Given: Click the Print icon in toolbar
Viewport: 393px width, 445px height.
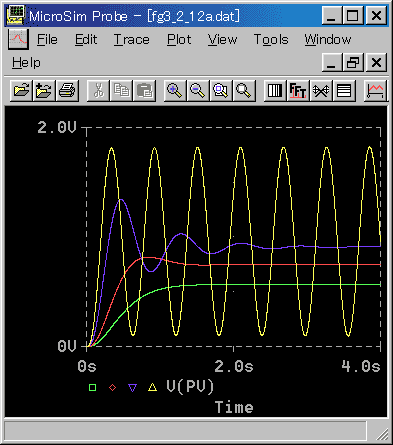Looking at the screenshot, I should pos(67,90).
